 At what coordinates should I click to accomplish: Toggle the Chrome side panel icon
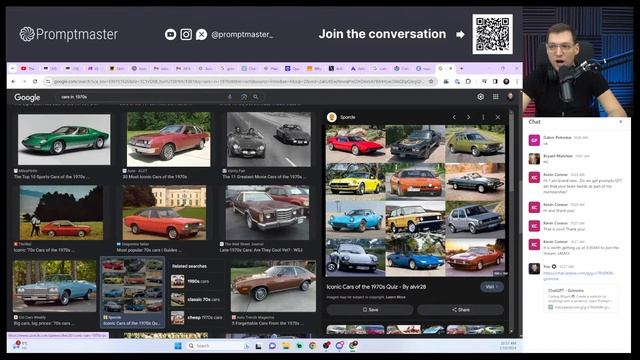click(x=495, y=82)
